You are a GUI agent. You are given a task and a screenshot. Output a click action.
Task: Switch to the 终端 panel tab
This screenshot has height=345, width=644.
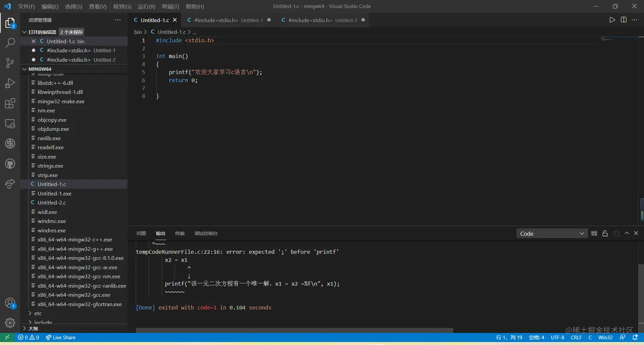click(180, 233)
